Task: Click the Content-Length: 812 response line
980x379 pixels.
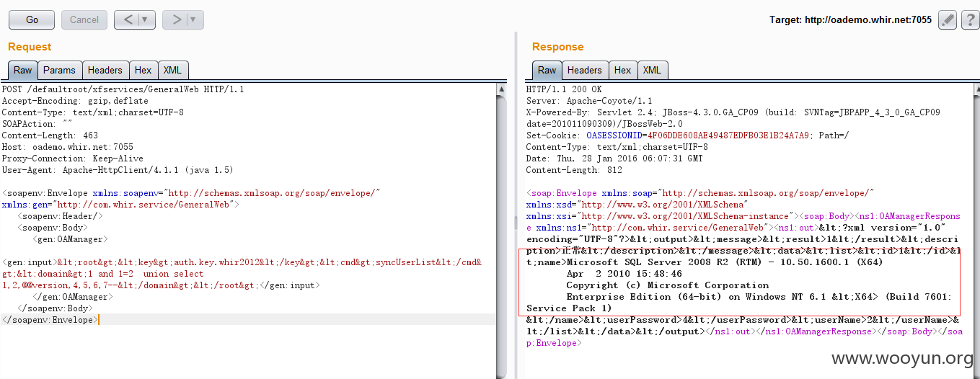Action: tap(574, 170)
